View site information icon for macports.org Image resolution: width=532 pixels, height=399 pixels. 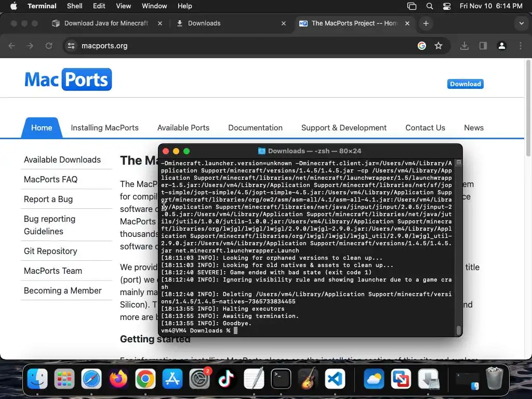click(x=71, y=46)
